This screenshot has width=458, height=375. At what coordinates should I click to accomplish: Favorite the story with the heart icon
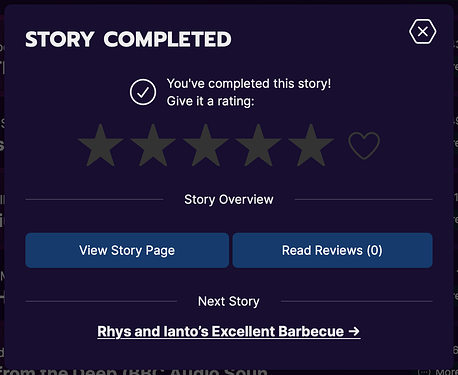(x=364, y=146)
